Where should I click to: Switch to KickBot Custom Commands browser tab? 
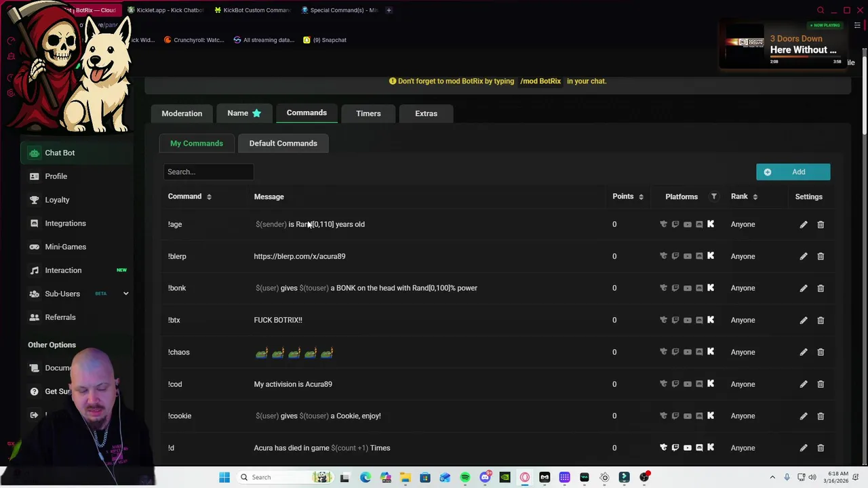(252, 10)
